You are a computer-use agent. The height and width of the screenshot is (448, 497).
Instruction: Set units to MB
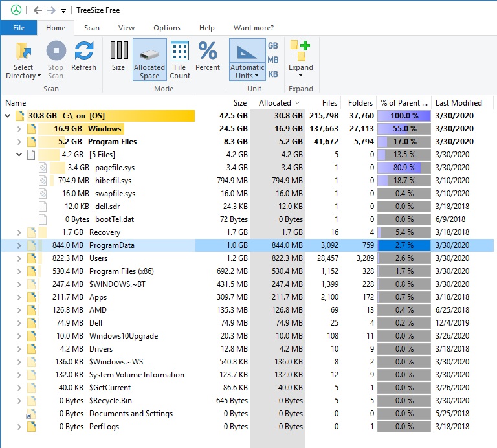tap(272, 60)
